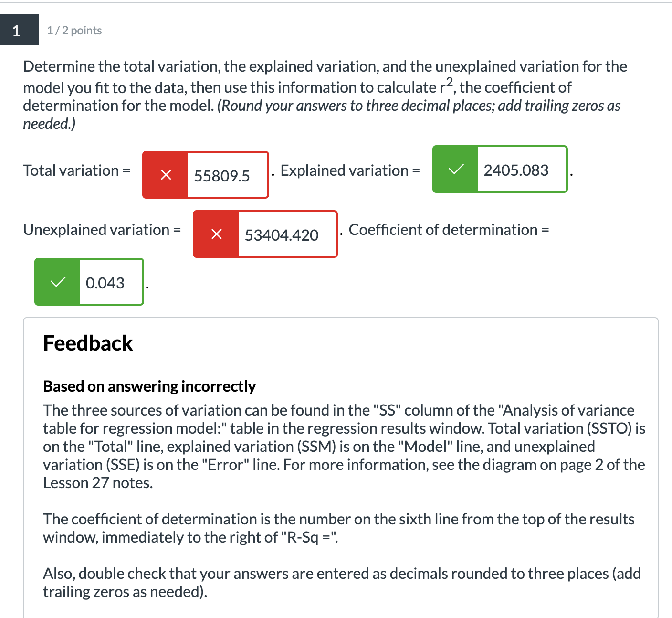The width and height of the screenshot is (672, 618).
Task: Click the 'Explained variation =' label
Action: (x=350, y=170)
